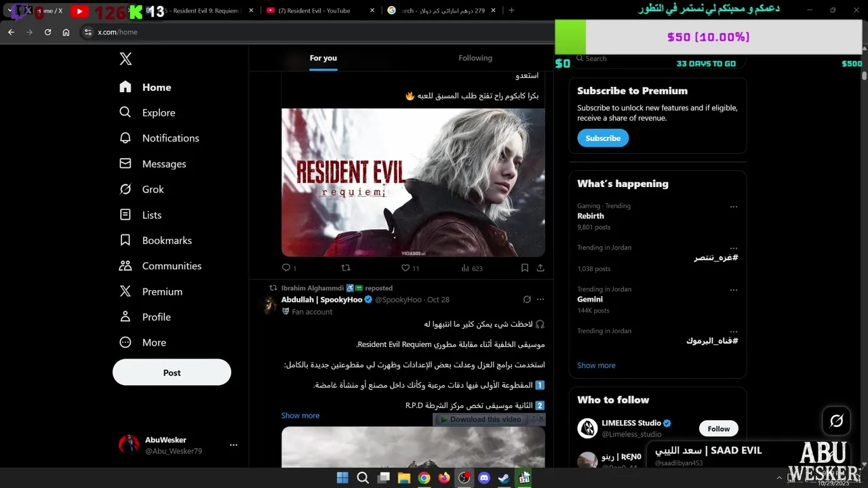The image size is (868, 488).
Task: Close the Resident Evil - YouTube tab
Action: click(x=372, y=11)
